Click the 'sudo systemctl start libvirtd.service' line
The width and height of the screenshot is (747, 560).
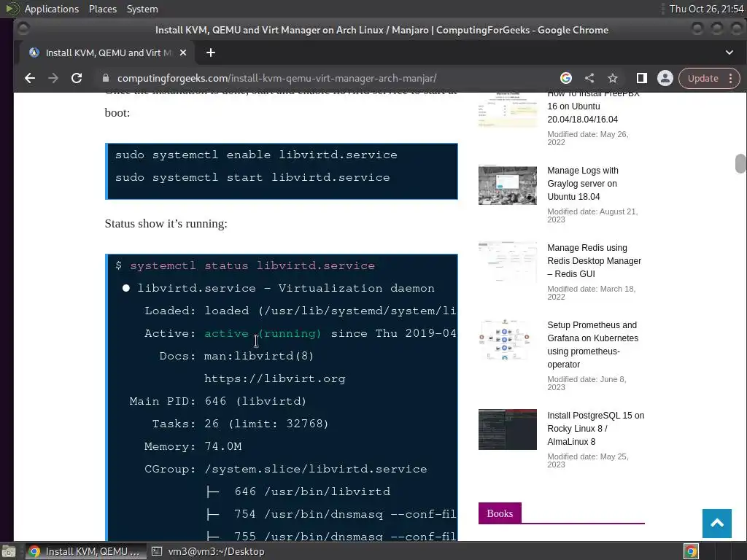tap(252, 177)
